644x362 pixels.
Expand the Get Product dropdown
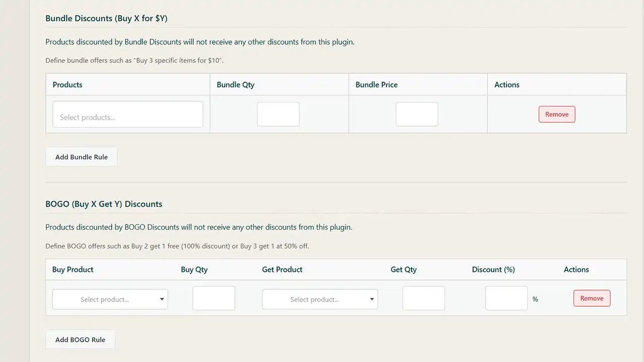click(320, 299)
